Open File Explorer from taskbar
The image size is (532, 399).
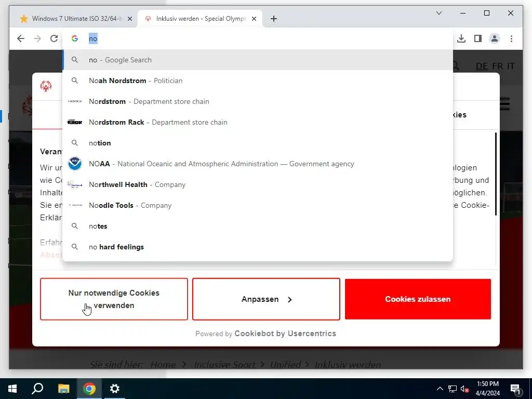(63, 389)
